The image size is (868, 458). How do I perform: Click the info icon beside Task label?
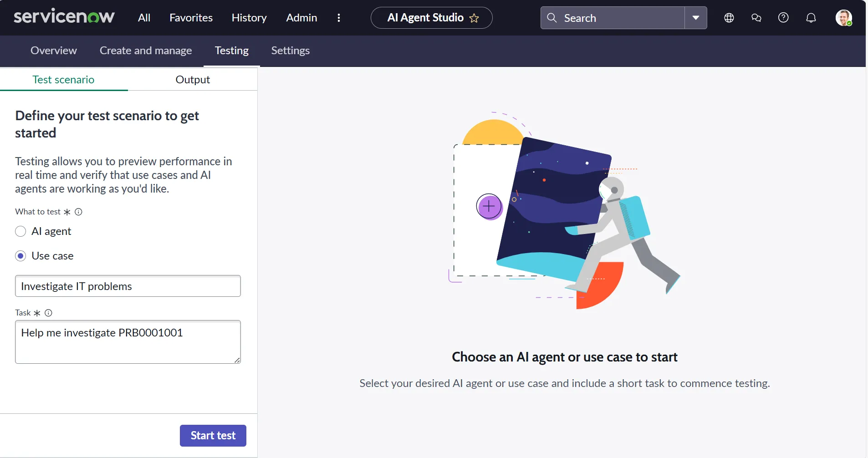(x=48, y=313)
